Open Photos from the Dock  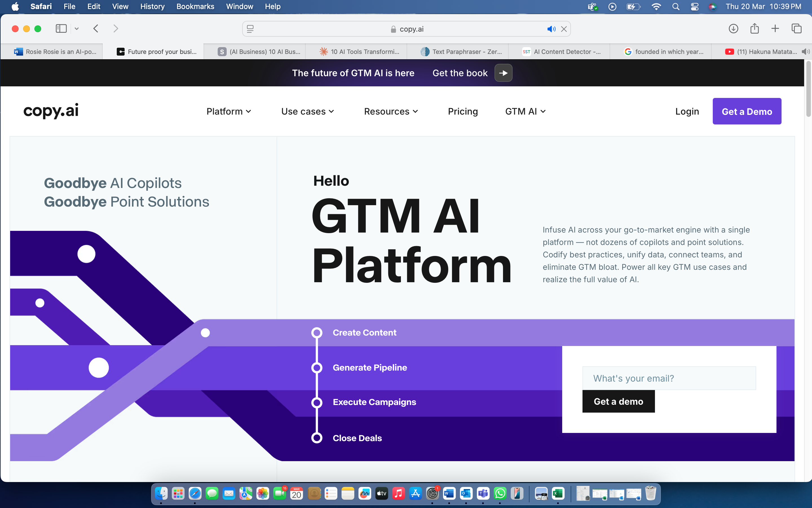[263, 493]
